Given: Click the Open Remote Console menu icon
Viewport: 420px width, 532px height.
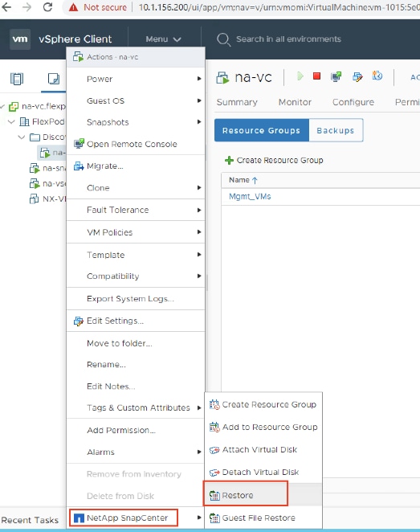Looking at the screenshot, I should (x=79, y=144).
